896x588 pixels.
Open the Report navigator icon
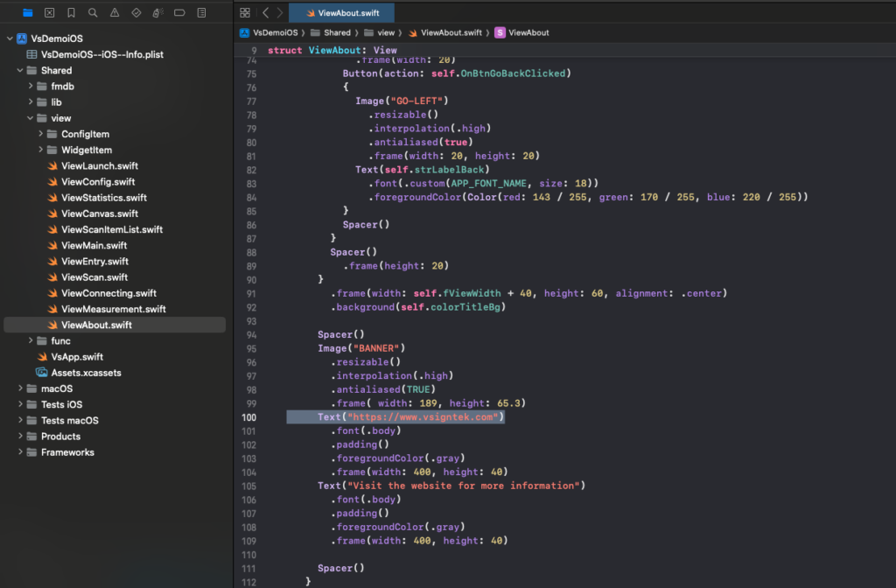tap(201, 13)
